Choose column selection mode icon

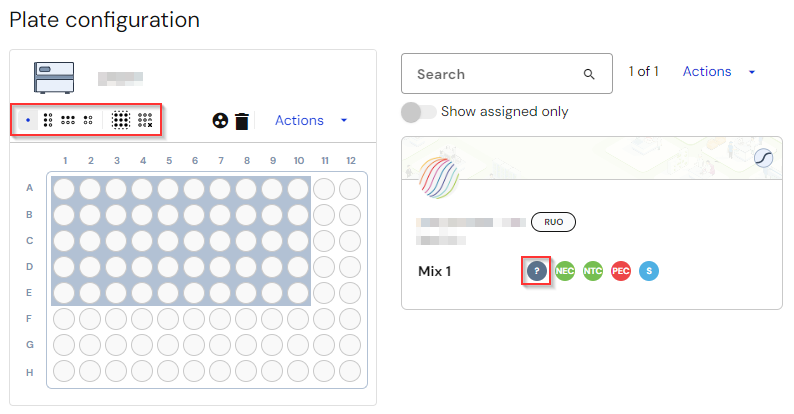click(x=48, y=120)
